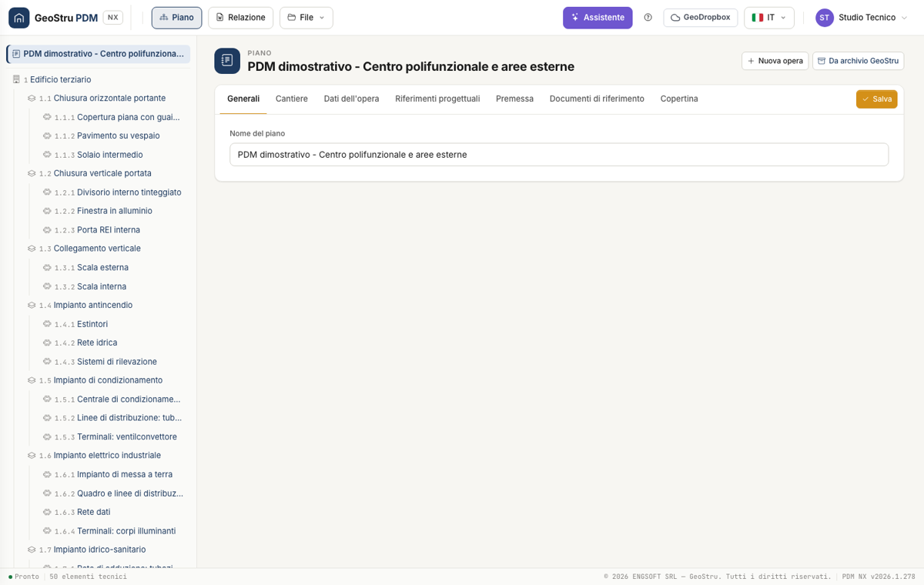Open the File dropdown menu
Image resolution: width=924 pixels, height=585 pixels.
(306, 18)
